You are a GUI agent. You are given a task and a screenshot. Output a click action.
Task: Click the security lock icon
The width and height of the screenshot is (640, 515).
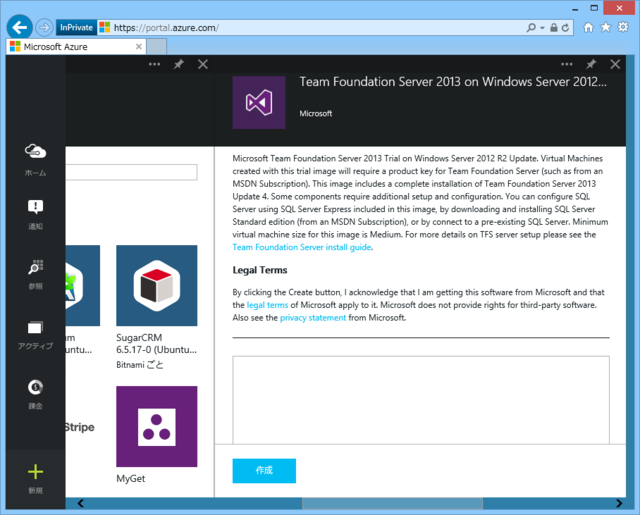coord(553,27)
